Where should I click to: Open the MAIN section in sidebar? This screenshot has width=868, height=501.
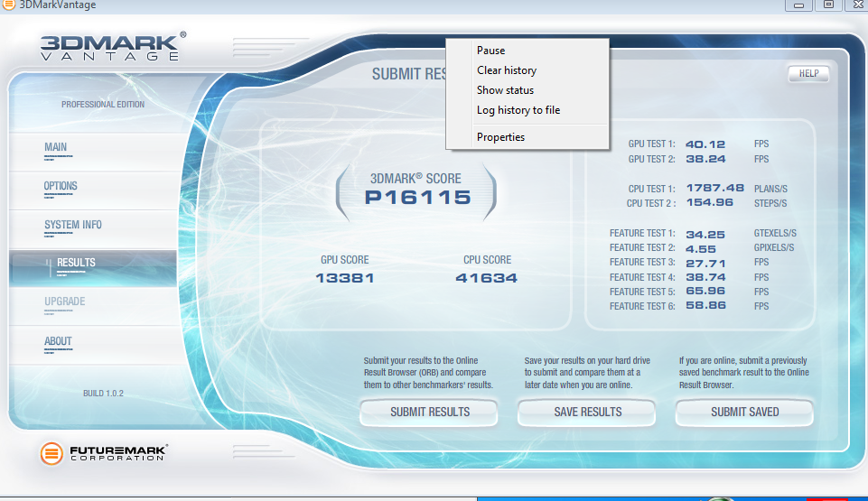tap(93, 151)
